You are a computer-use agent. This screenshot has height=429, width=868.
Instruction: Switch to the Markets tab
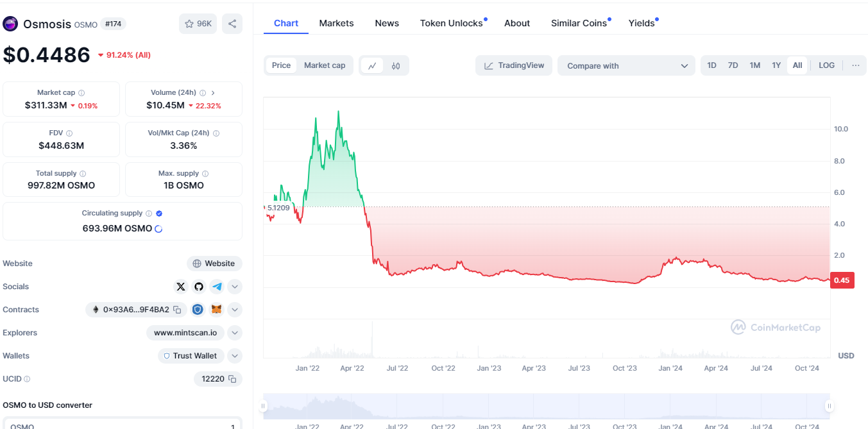[x=336, y=23]
